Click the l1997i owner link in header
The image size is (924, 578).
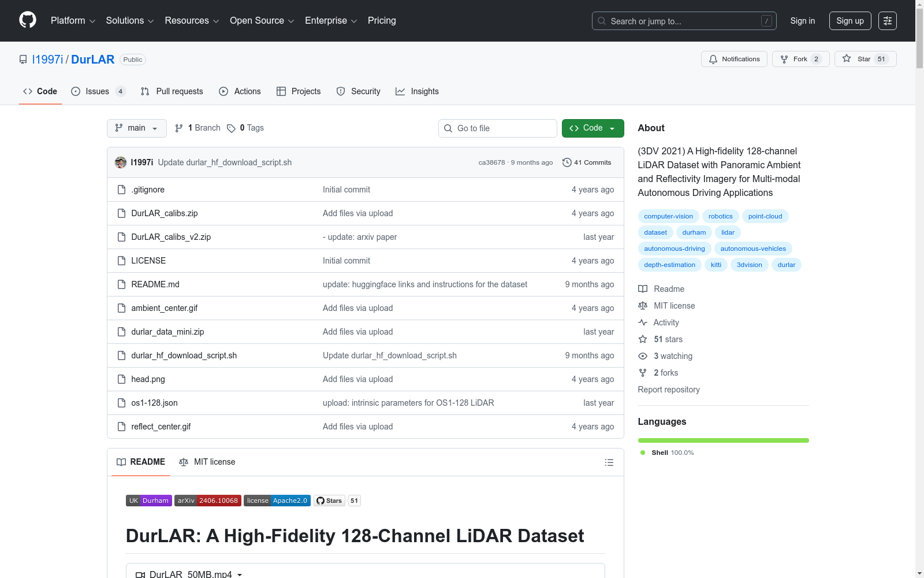click(47, 60)
